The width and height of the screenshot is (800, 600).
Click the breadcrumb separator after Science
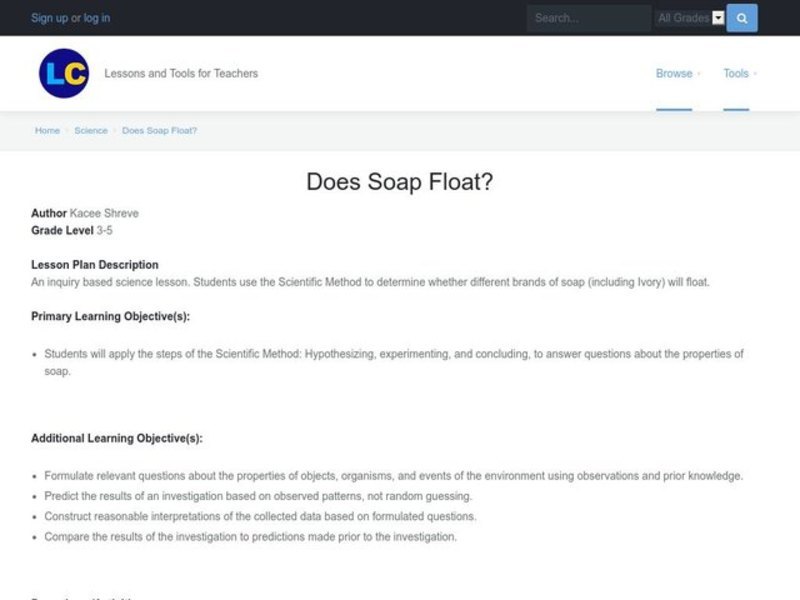(113, 130)
